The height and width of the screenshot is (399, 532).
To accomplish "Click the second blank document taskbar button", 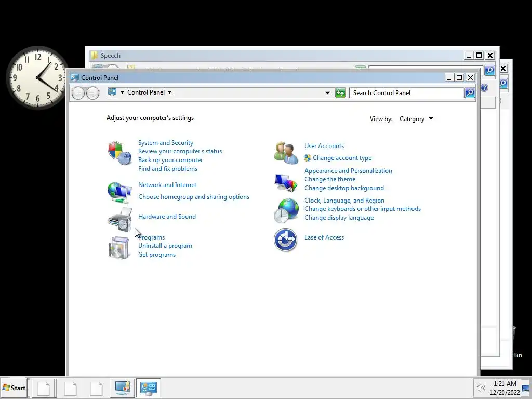I will [70, 389].
